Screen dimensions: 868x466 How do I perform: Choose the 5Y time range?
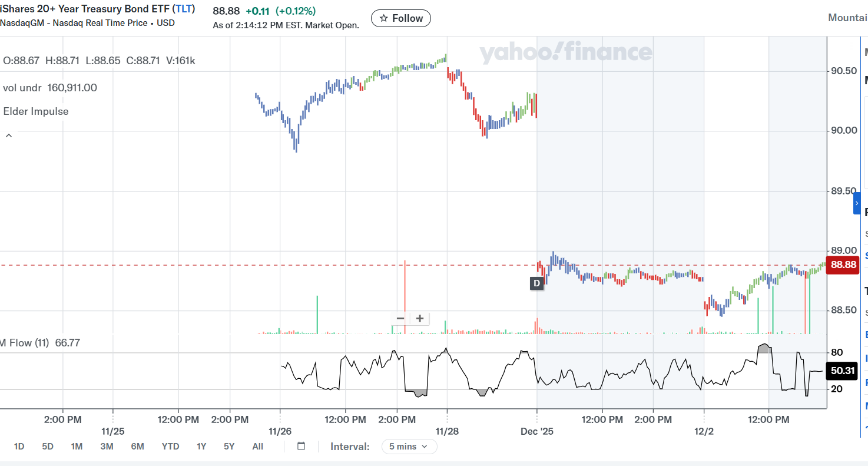point(229,447)
